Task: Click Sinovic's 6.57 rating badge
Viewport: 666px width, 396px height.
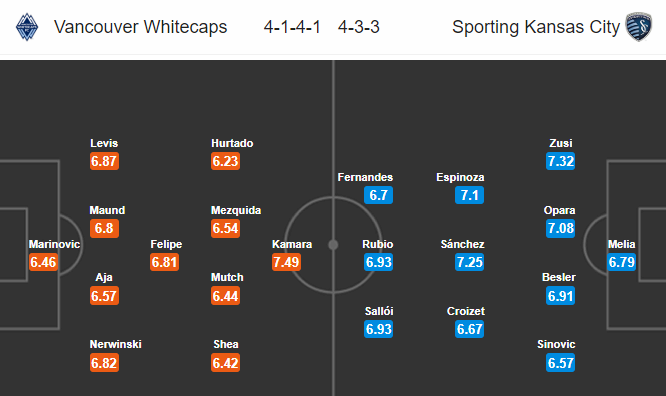Action: pos(561,363)
